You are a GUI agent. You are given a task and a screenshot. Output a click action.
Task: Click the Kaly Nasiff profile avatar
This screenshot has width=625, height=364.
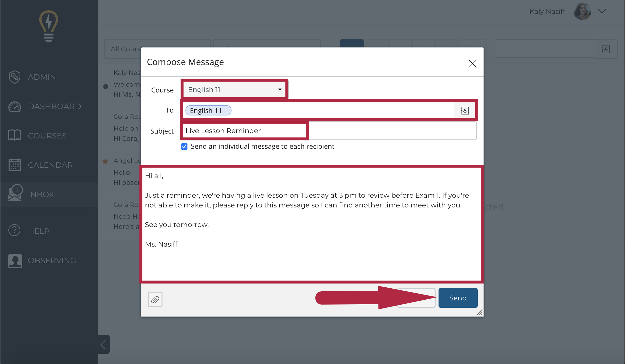[582, 11]
